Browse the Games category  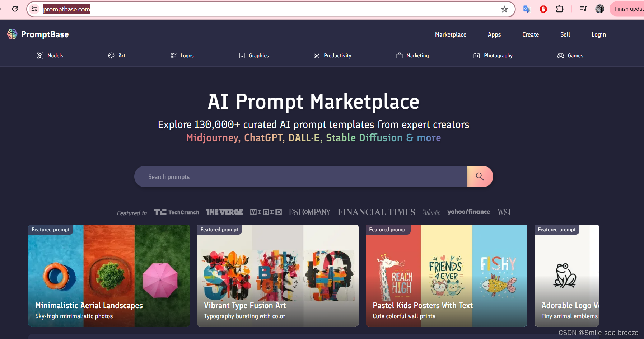click(x=575, y=56)
